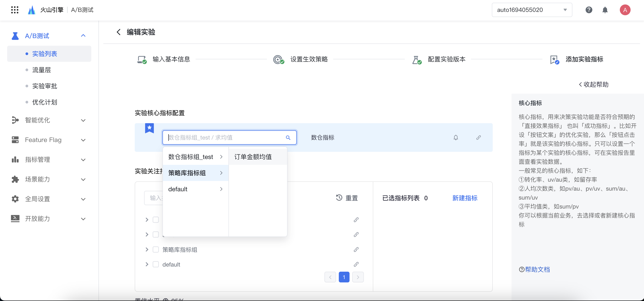Click the 添加实验指标 step icon
This screenshot has width=644, height=301.
554,60
